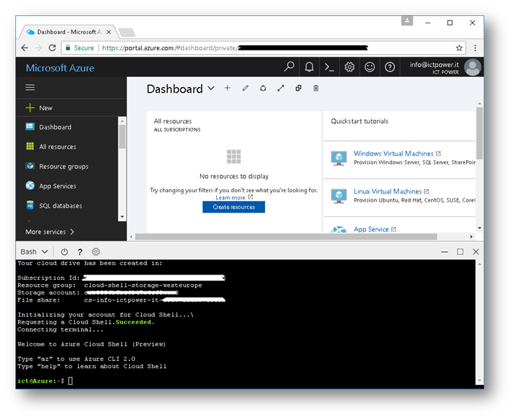The width and height of the screenshot is (515, 420).
Task: Open Chrome three-dot menu
Action: coord(475,48)
